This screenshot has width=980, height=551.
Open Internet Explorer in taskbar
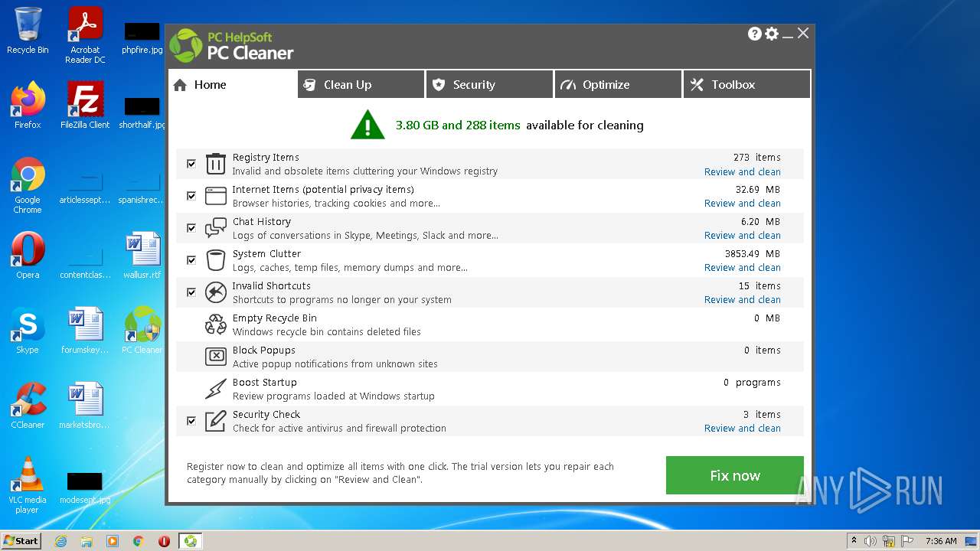coord(61,541)
